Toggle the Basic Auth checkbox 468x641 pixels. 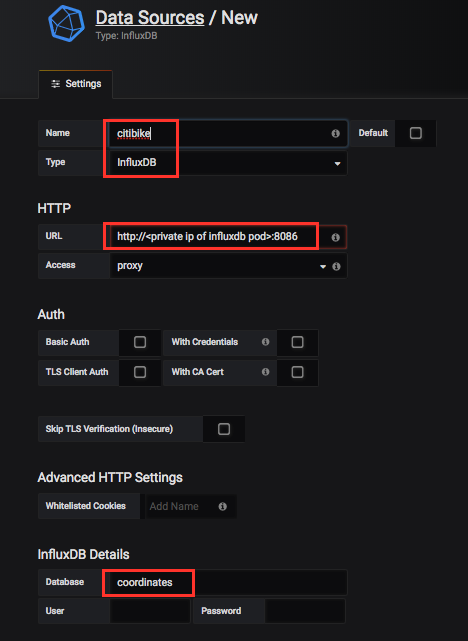click(x=140, y=342)
